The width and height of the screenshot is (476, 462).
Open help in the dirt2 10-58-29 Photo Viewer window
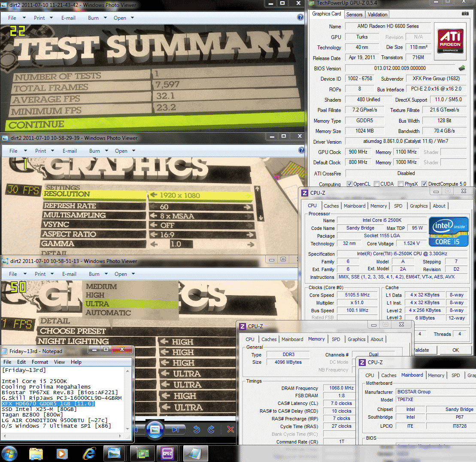[301, 150]
